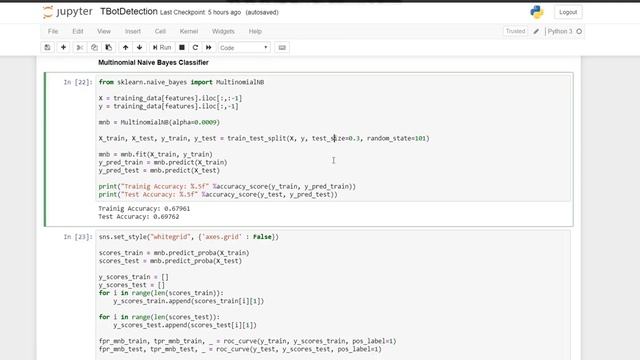Click the kernel idle circle indicator
The width and height of the screenshot is (640, 360).
579,31
